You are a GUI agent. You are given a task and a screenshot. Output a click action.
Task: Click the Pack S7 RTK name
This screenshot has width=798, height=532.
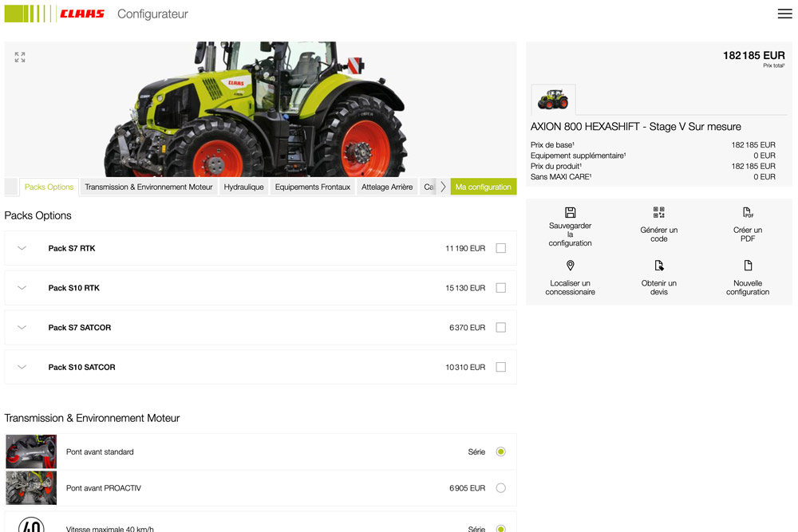(72, 248)
